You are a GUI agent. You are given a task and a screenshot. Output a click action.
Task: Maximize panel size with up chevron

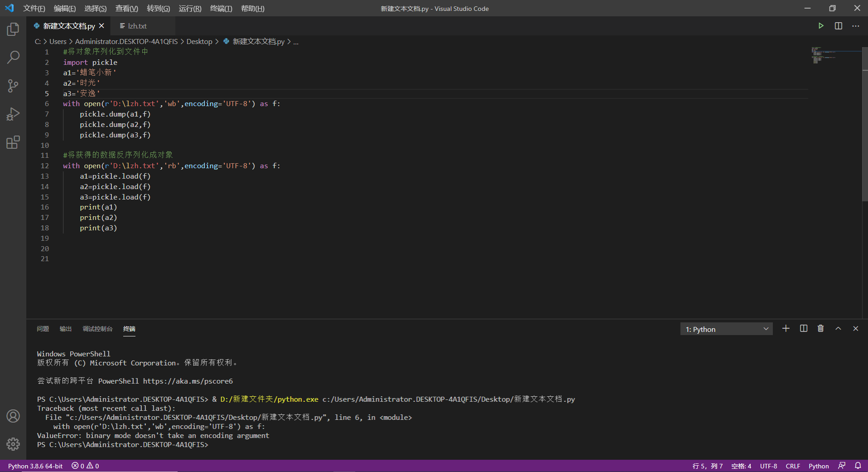click(838, 329)
